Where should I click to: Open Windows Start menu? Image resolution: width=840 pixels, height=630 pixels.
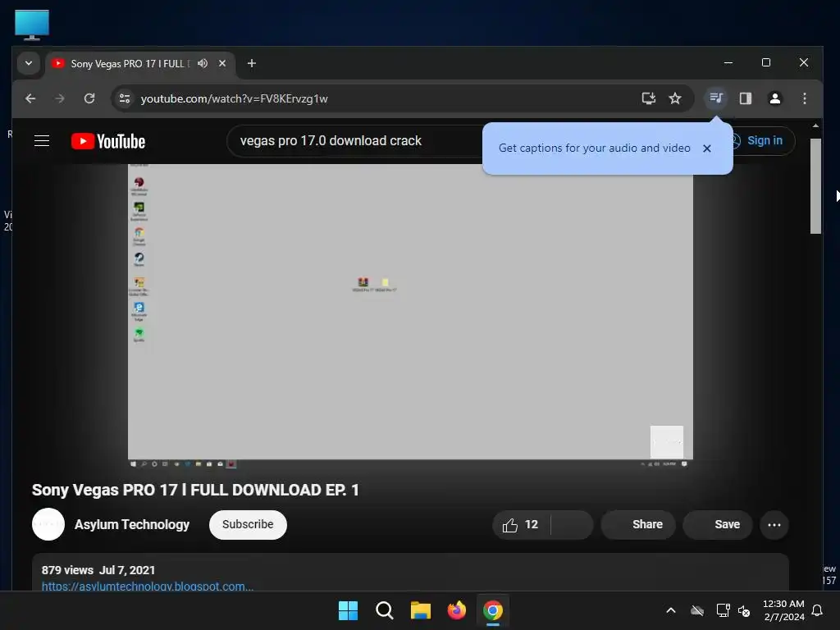point(348,610)
